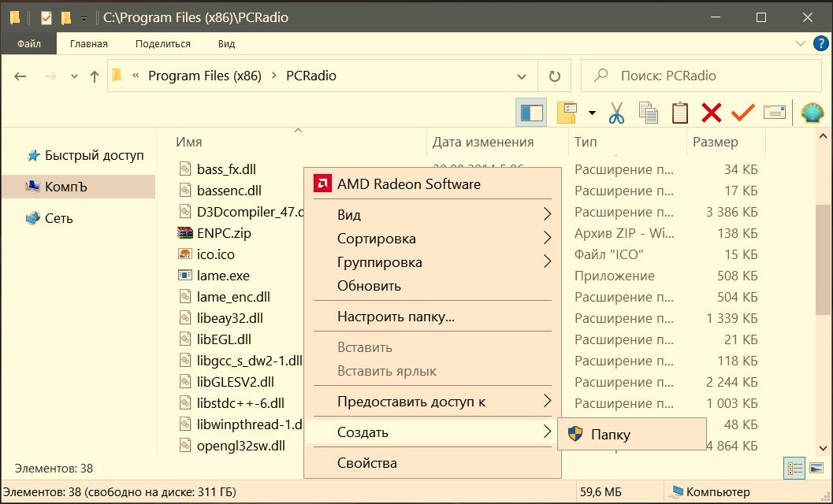This screenshot has height=504, width=833.
Task: Click the Paste clipboard icon
Action: (680, 113)
